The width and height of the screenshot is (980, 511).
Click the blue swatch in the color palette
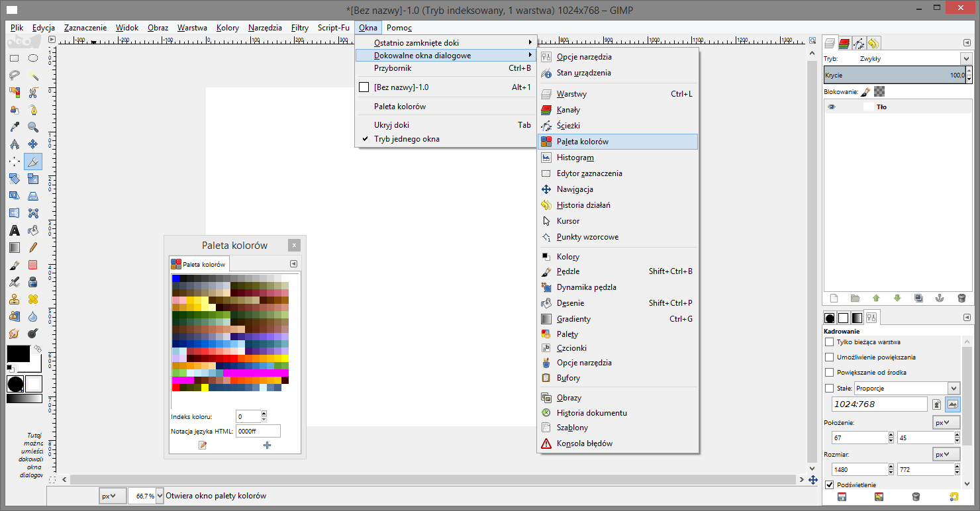coord(175,279)
